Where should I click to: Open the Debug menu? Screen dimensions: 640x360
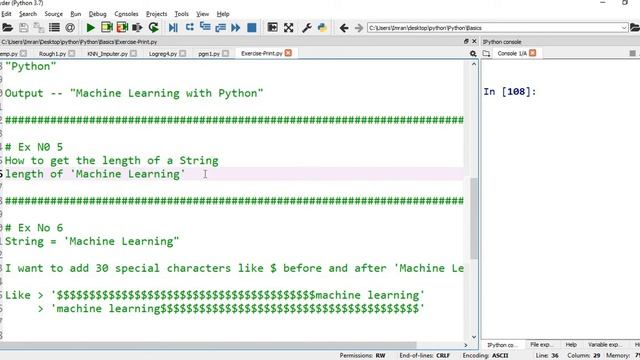(98, 14)
